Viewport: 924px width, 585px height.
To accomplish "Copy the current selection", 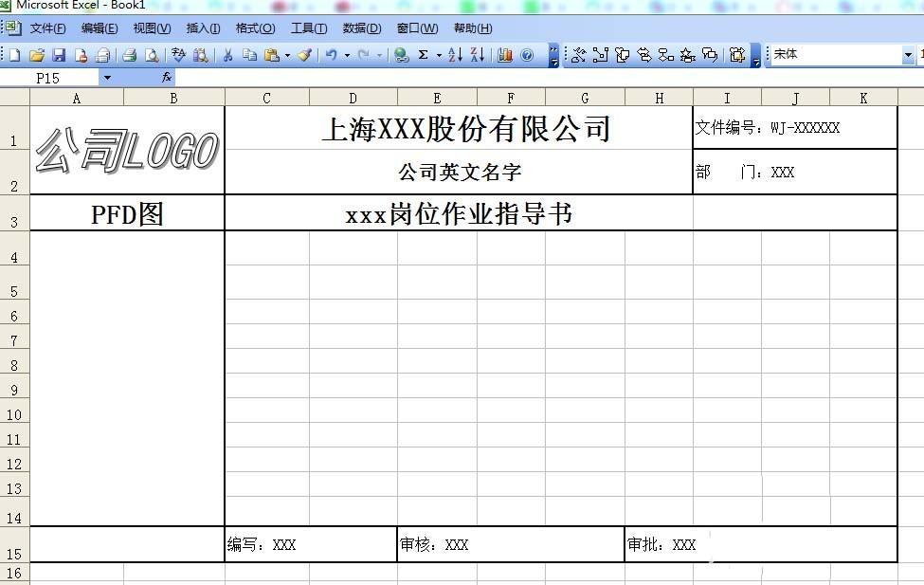I will (x=250, y=54).
